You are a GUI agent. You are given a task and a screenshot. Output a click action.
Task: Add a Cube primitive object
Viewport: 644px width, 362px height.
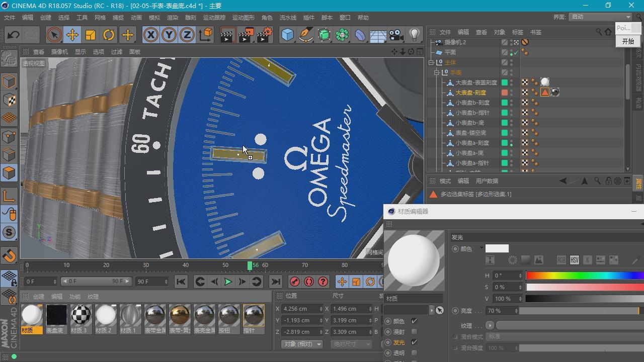point(287,35)
